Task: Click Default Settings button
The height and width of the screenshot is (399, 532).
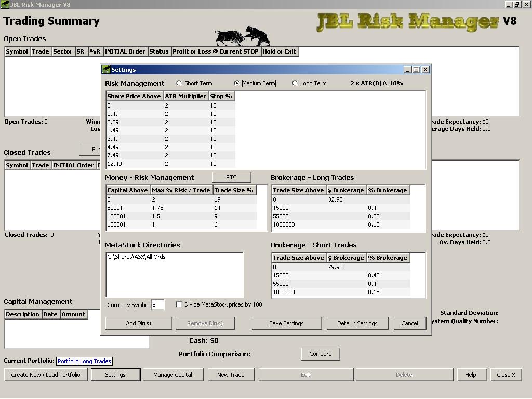Action: click(x=357, y=323)
